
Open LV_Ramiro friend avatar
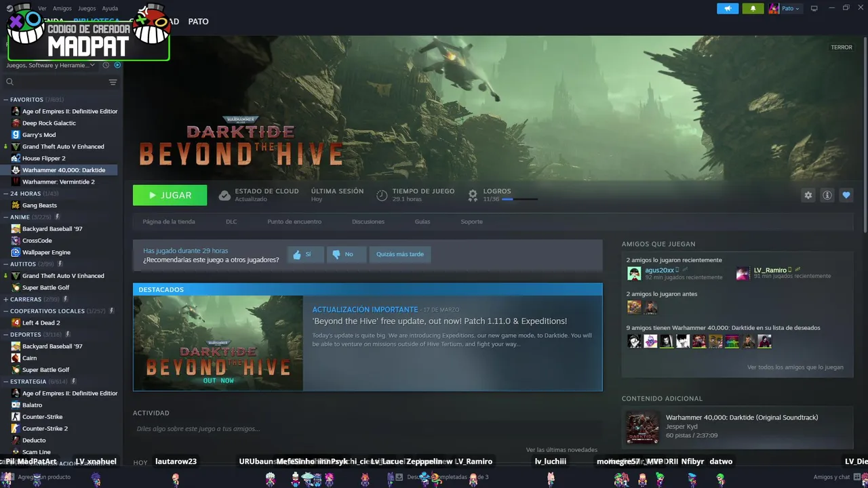tap(743, 273)
